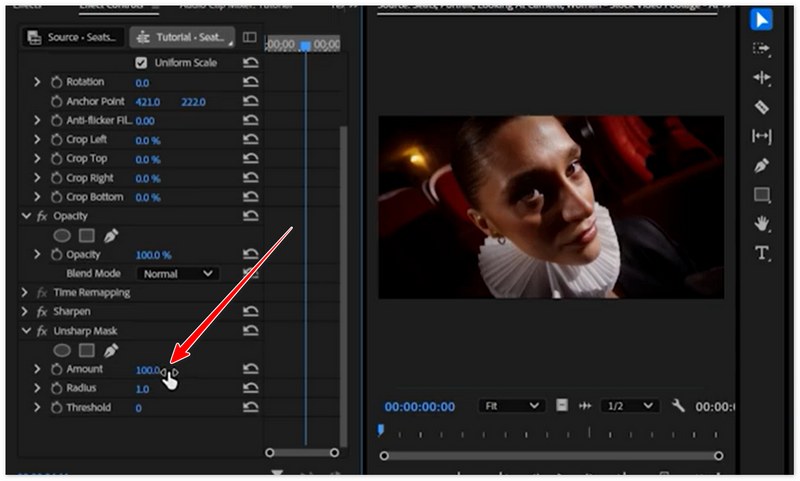Reset the Radius parameter
Image resolution: width=800 pixels, height=481 pixels.
(250, 389)
